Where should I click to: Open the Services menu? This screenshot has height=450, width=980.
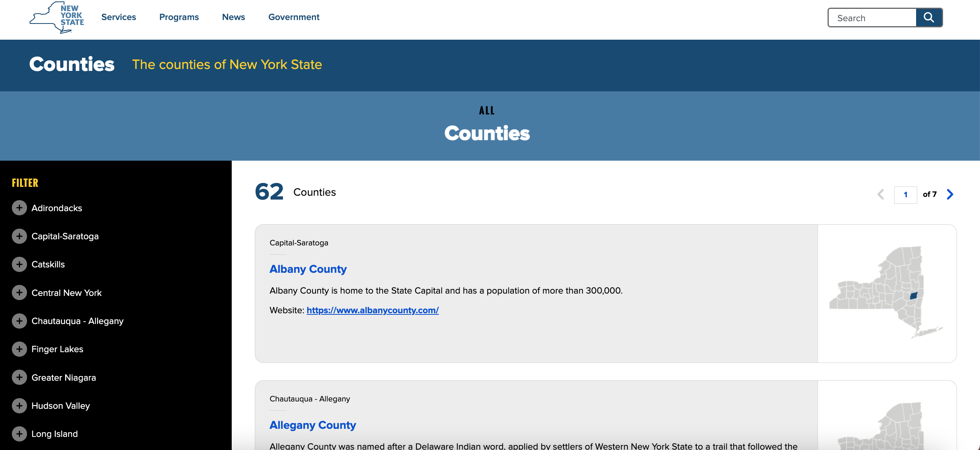pos(119,17)
